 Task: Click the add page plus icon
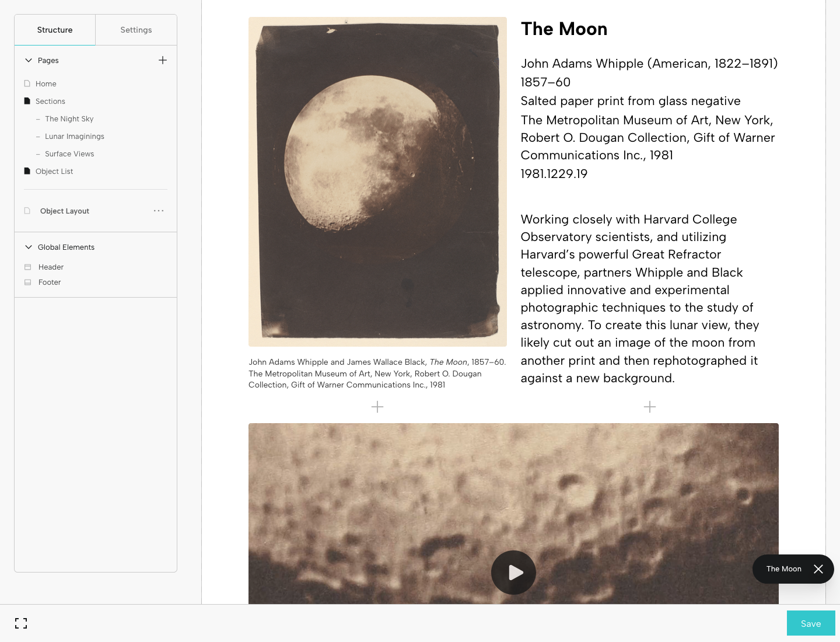[163, 60]
